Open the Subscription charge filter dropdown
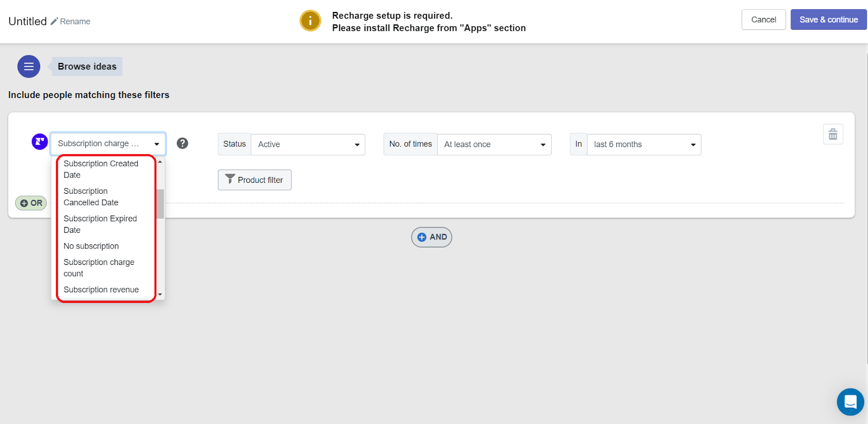868x424 pixels. [x=108, y=144]
